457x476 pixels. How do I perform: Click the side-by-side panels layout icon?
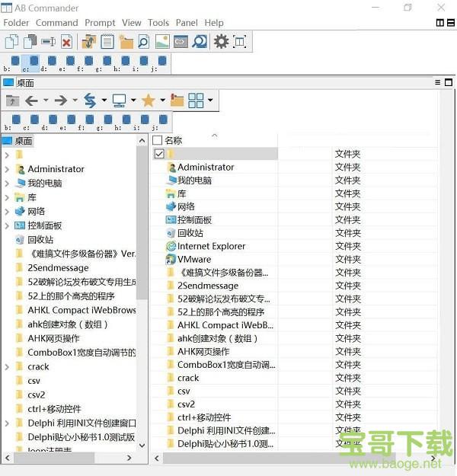[439, 23]
